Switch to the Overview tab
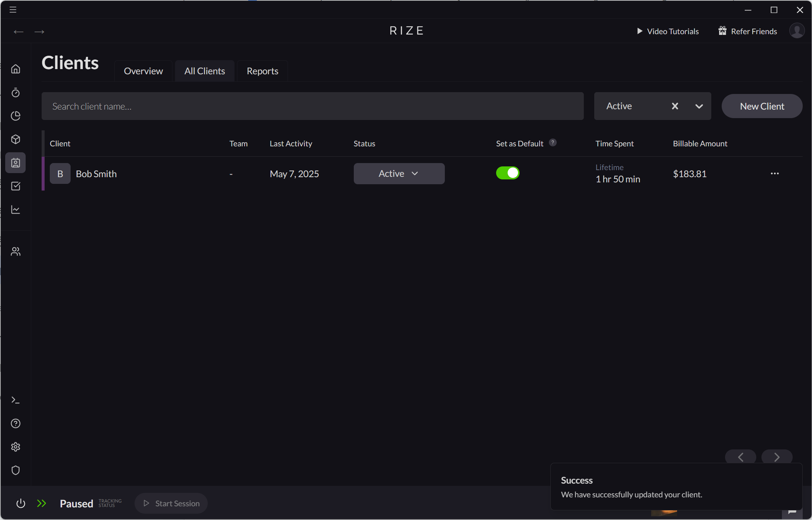 pyautogui.click(x=143, y=71)
